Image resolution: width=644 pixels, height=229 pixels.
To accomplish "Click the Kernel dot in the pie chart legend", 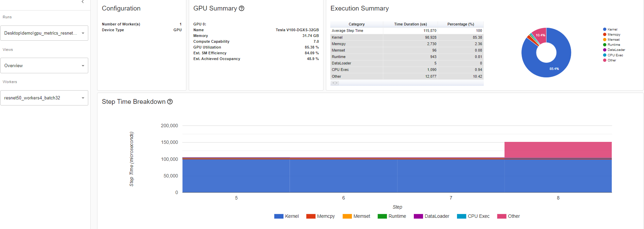I will (605, 30).
